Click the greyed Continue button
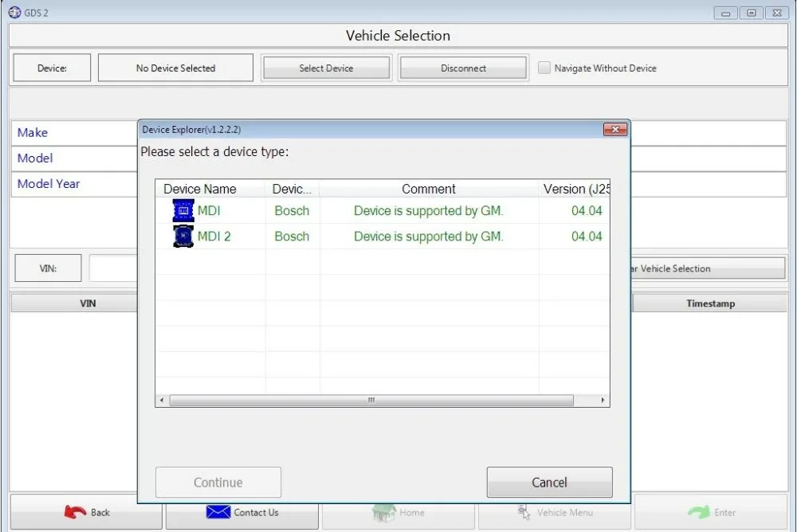Image resolution: width=797 pixels, height=532 pixels. 218,482
